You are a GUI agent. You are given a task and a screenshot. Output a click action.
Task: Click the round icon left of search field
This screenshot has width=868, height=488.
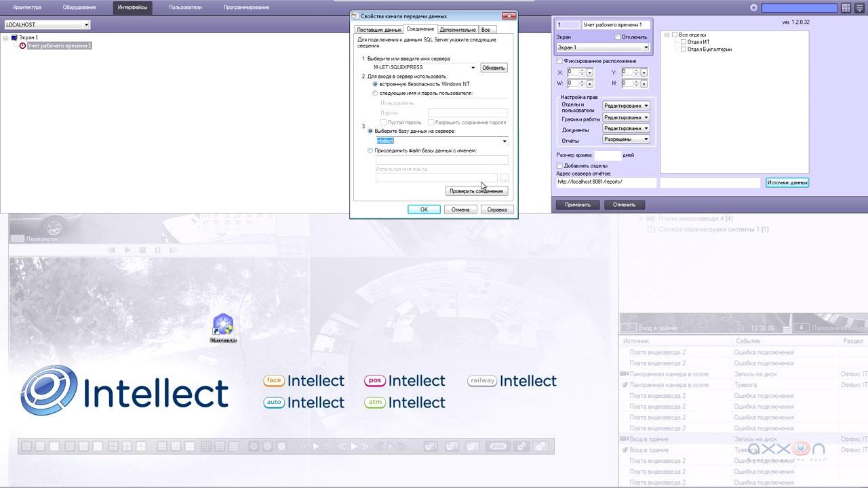pyautogui.click(x=753, y=8)
